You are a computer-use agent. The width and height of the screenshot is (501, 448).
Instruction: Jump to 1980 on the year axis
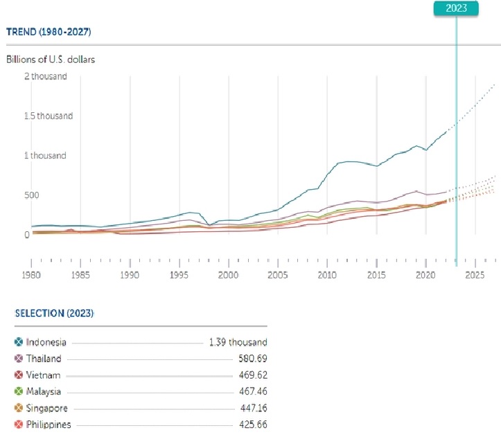[x=32, y=275]
